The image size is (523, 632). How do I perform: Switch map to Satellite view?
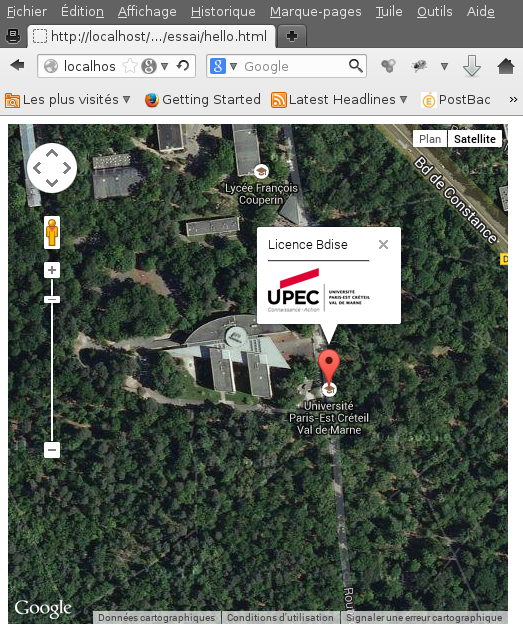(475, 139)
